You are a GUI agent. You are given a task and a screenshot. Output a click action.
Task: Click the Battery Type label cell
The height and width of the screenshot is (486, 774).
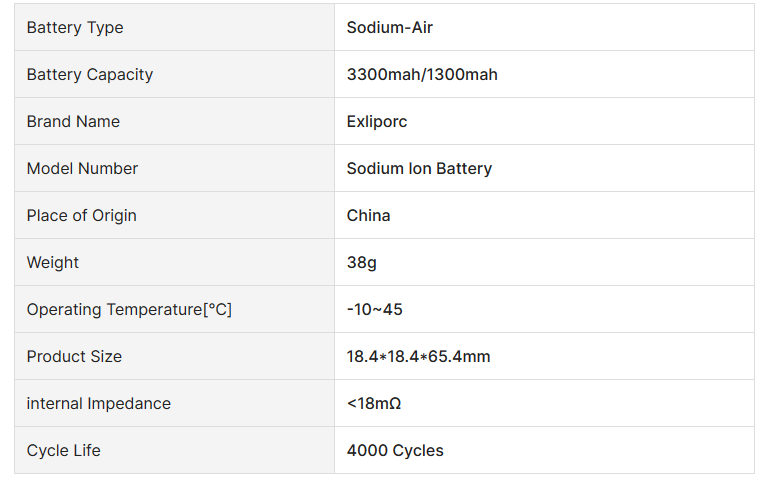click(75, 28)
